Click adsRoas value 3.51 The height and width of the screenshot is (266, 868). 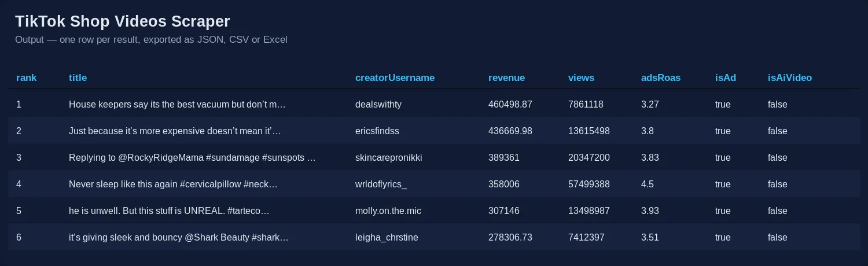(x=650, y=238)
